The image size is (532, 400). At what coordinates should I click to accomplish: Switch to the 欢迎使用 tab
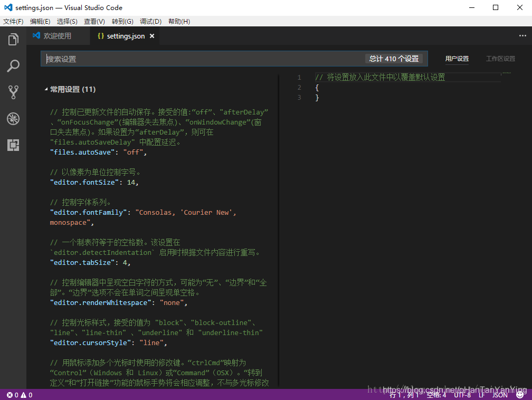pos(58,36)
